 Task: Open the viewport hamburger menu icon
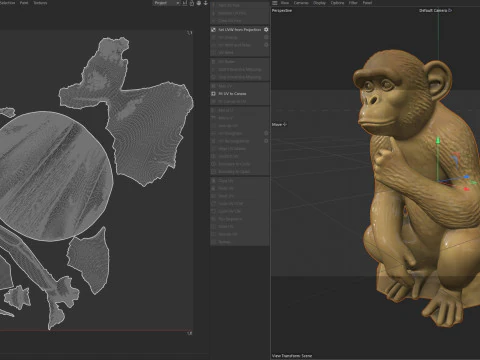click(x=275, y=3)
